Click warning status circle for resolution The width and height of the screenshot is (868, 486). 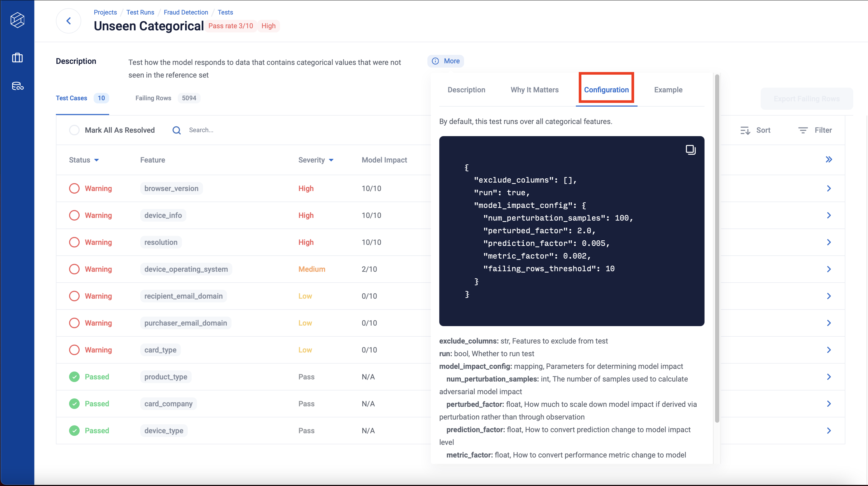pos(74,242)
